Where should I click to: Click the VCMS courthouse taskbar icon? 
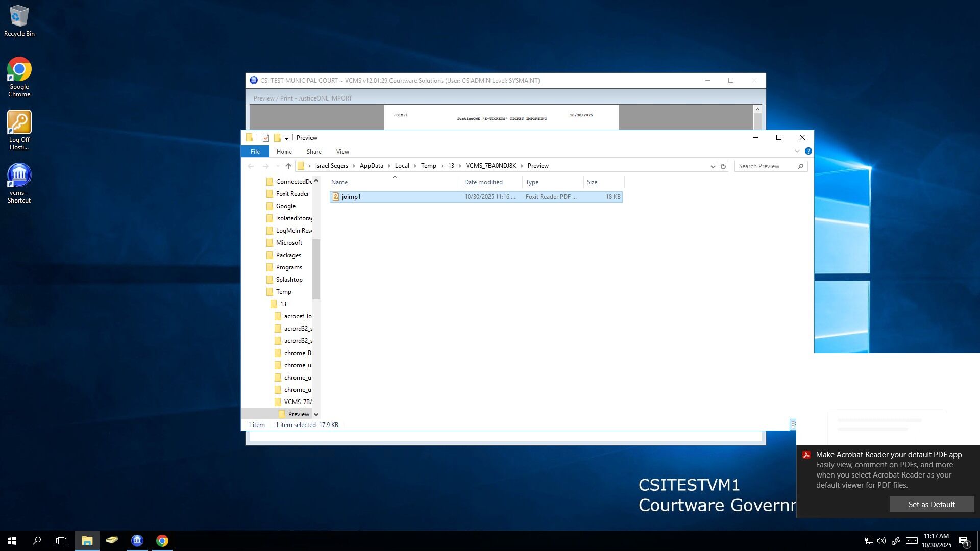click(137, 541)
